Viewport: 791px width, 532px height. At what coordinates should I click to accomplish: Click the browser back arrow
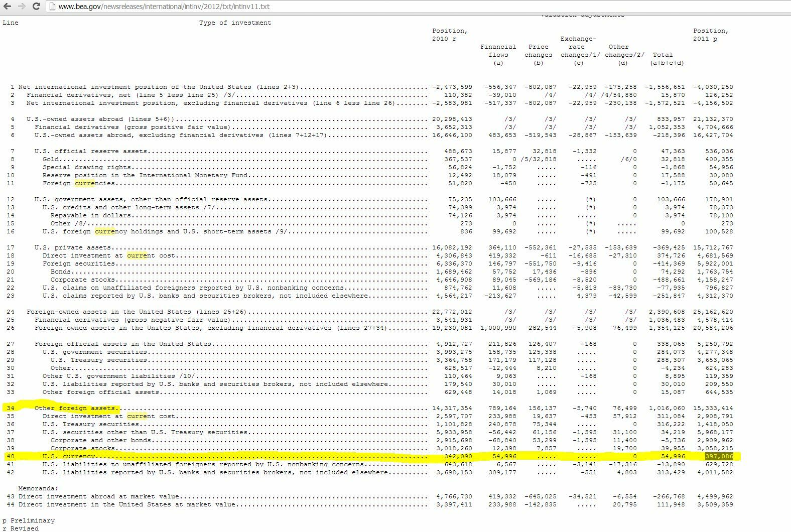pos(8,6)
